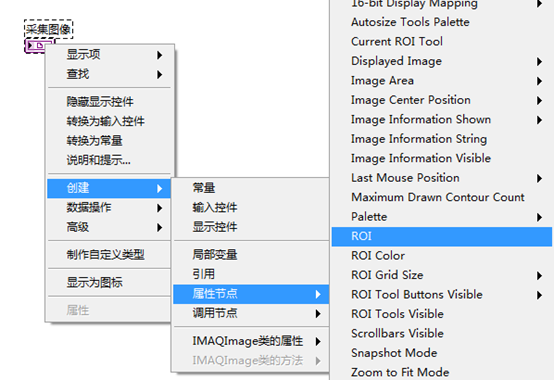
Task: Select Snapshot Mode property
Action: [442, 353]
